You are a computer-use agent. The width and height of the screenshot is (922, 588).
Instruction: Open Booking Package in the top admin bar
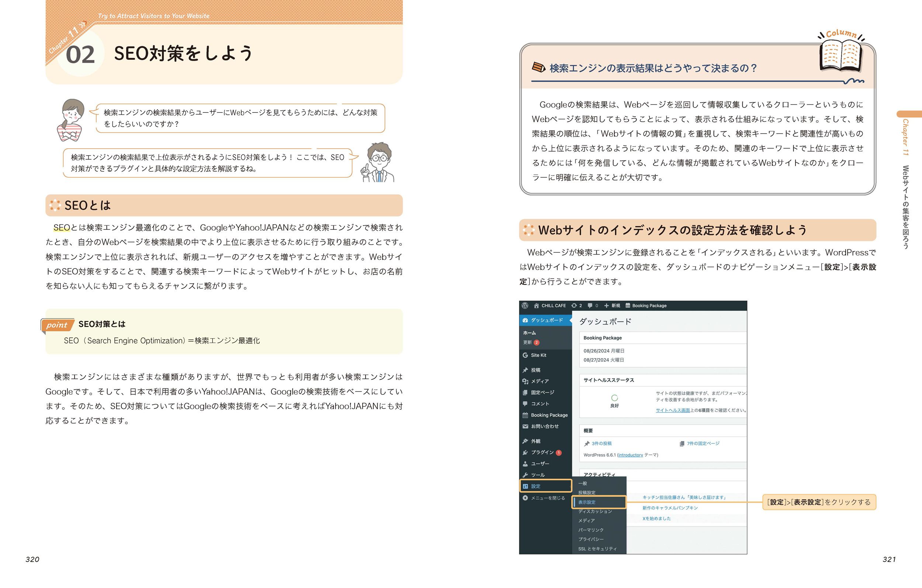646,305
